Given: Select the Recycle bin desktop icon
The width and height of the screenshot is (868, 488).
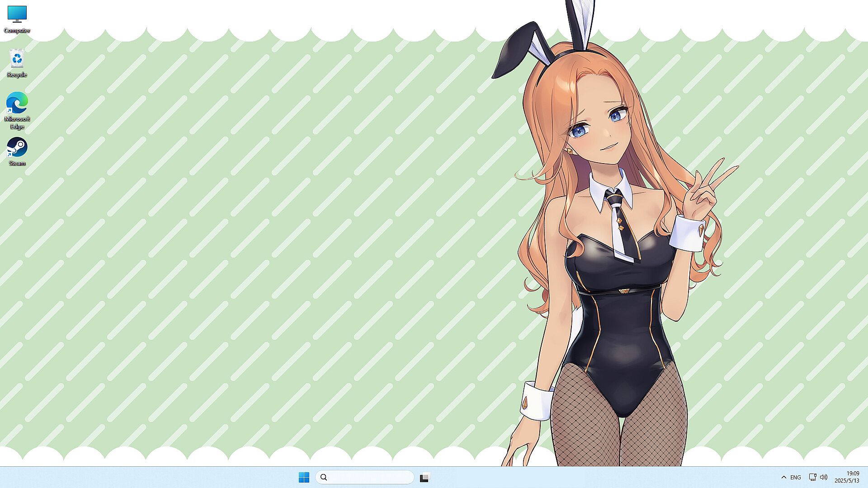Looking at the screenshot, I should point(17,58).
